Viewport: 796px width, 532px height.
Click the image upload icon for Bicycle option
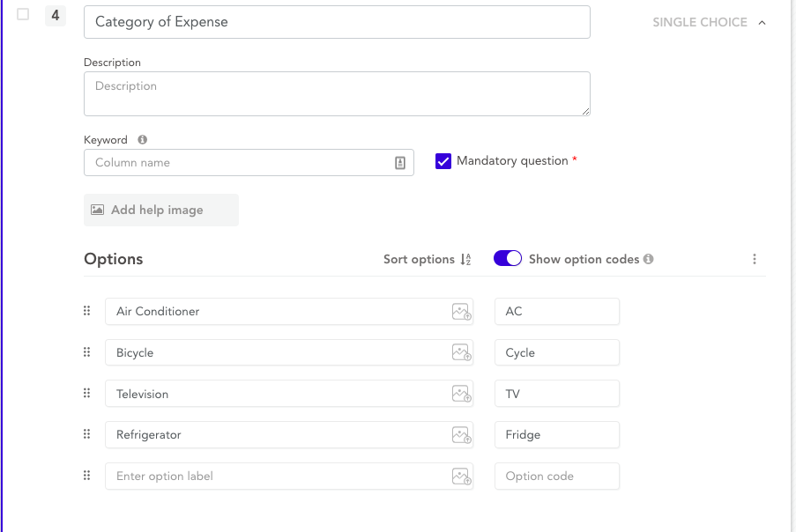[x=461, y=353]
